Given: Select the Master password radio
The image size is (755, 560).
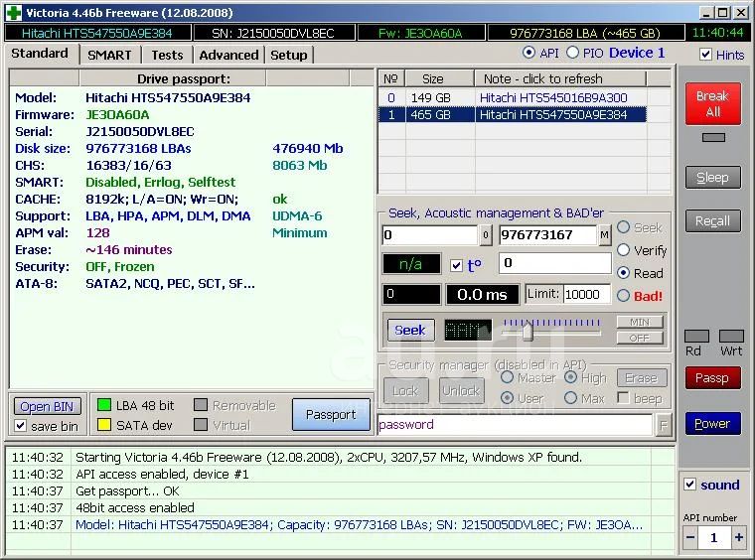Looking at the screenshot, I should pos(507,377).
